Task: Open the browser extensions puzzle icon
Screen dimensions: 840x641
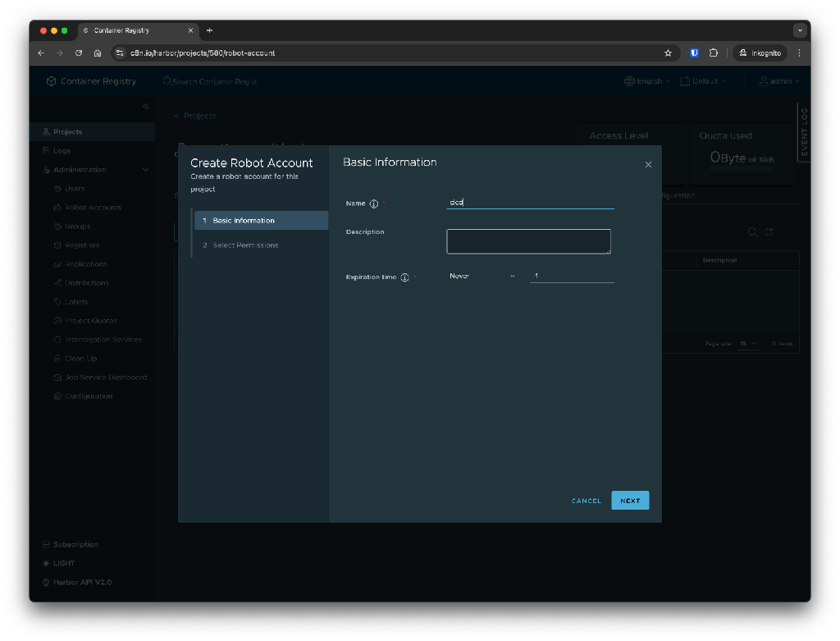Action: [714, 53]
